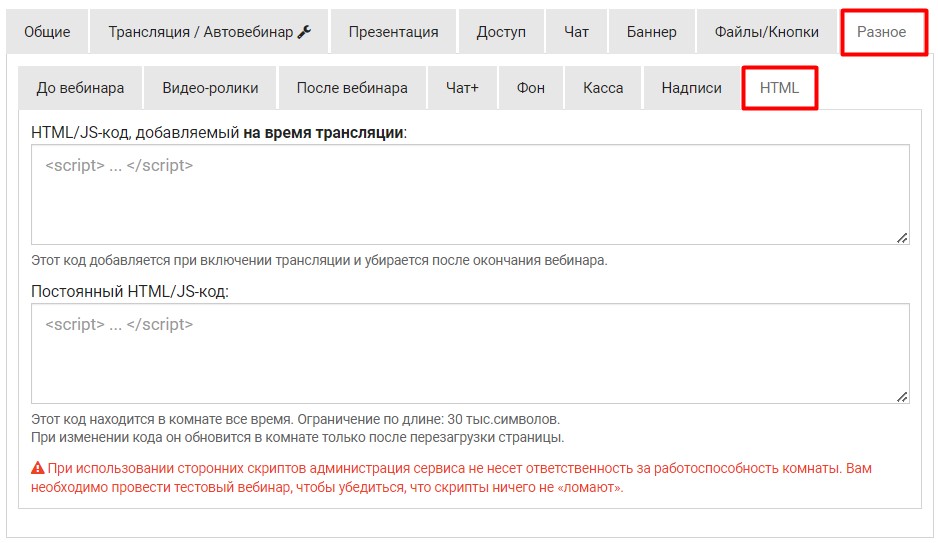Go to the Доступ tab
Image resolution: width=938 pixels, height=543 pixels.
coord(501,32)
